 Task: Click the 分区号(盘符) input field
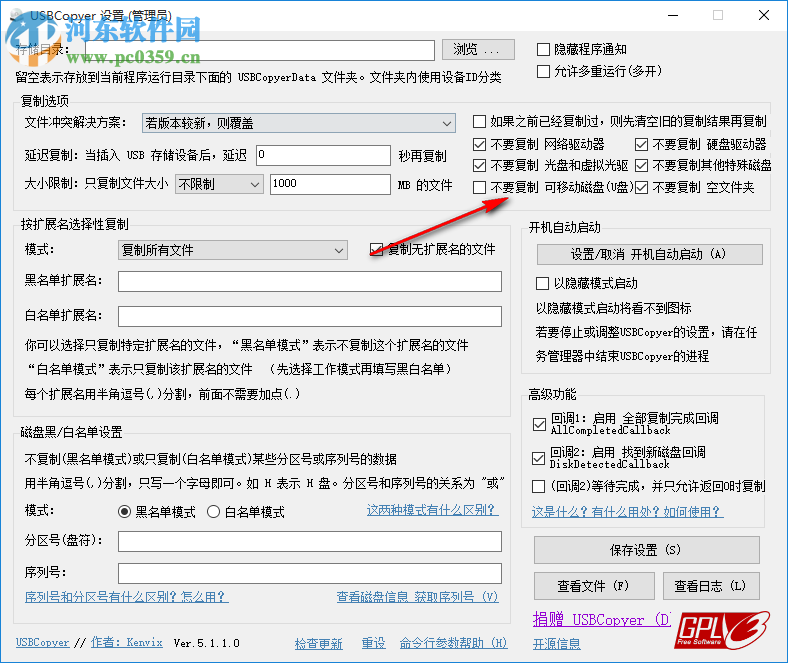tap(310, 541)
